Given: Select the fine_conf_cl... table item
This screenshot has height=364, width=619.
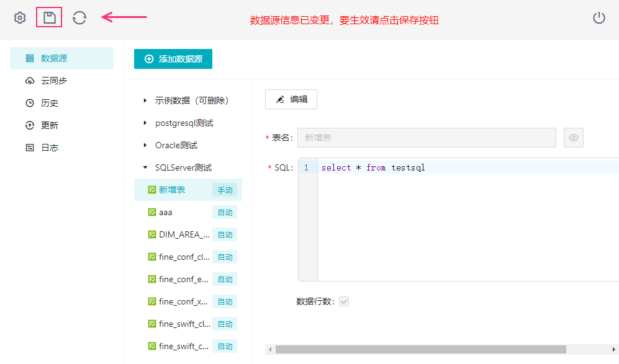Looking at the screenshot, I should [188, 257].
